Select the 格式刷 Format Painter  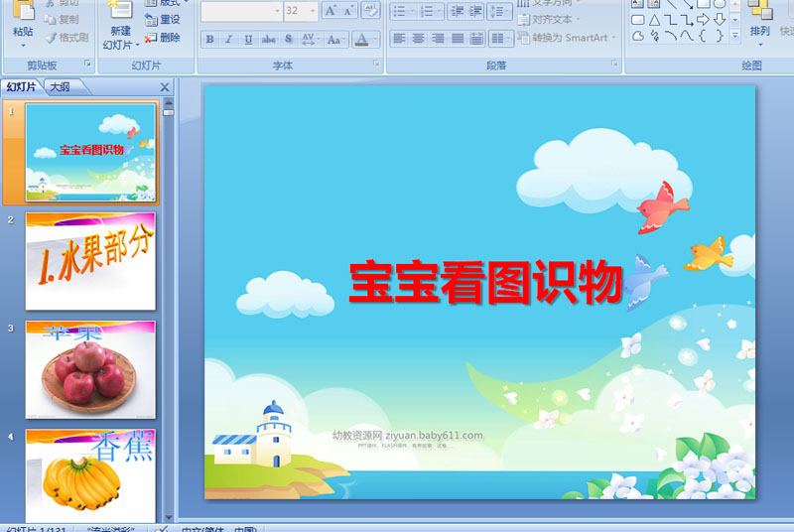coord(67,38)
